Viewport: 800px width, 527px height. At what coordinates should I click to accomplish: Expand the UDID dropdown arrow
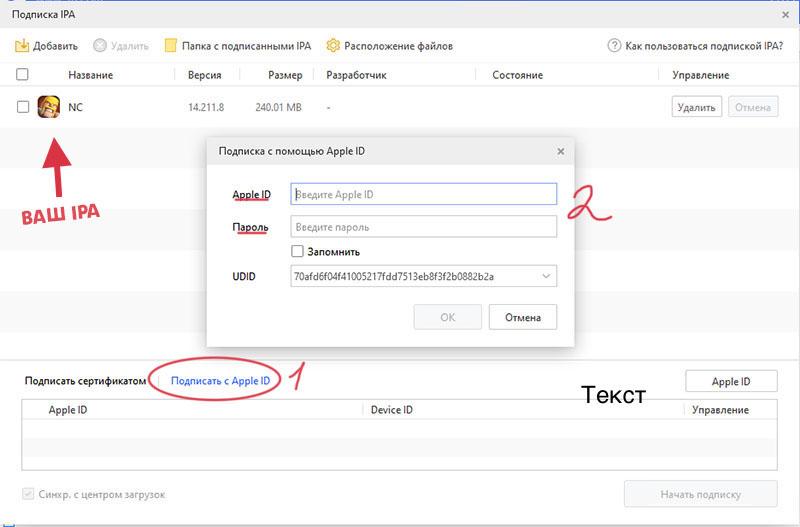pyautogui.click(x=546, y=277)
